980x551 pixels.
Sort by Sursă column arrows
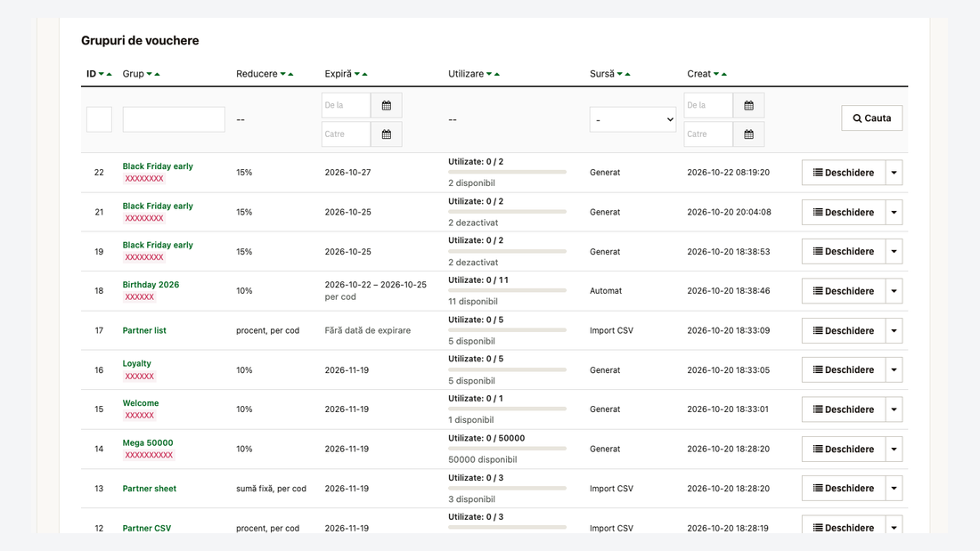[x=624, y=75]
